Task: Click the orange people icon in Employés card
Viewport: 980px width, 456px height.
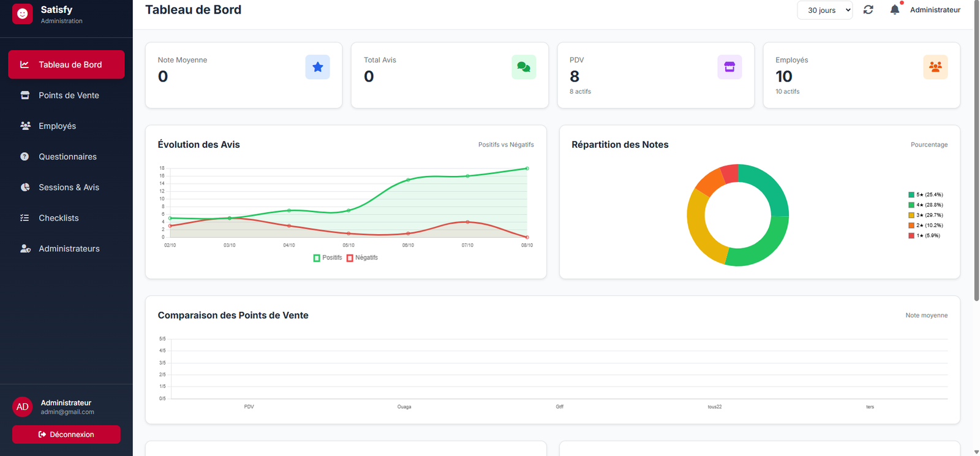Action: (x=935, y=67)
